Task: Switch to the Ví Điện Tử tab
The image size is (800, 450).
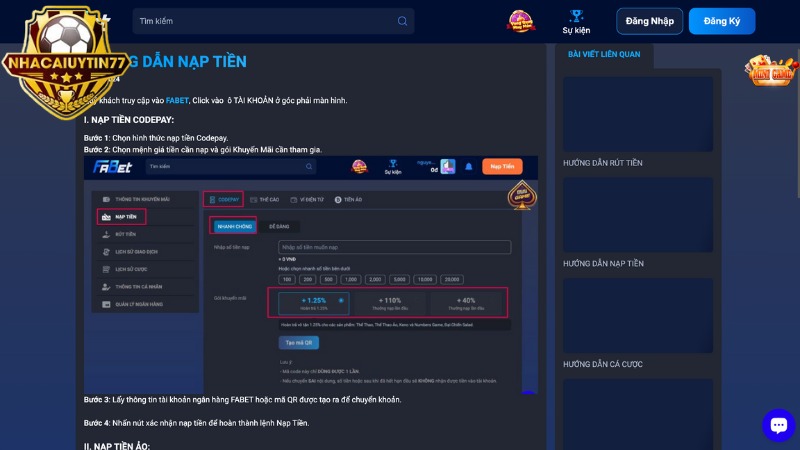Action: [x=307, y=199]
